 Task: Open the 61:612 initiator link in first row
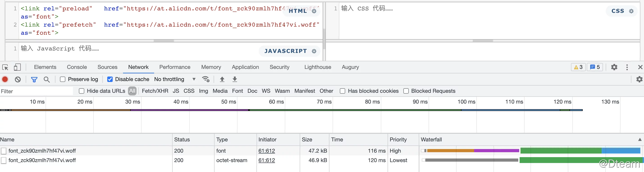tap(267, 151)
